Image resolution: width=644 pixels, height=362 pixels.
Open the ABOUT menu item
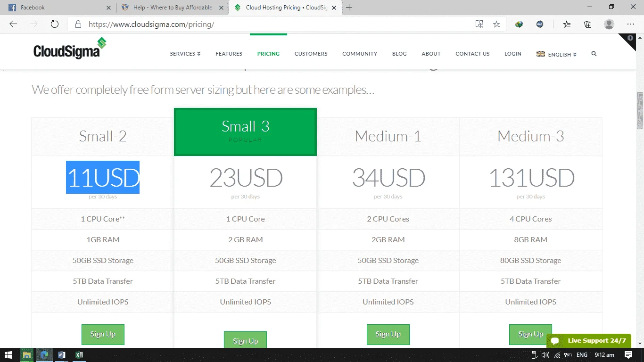click(431, 54)
